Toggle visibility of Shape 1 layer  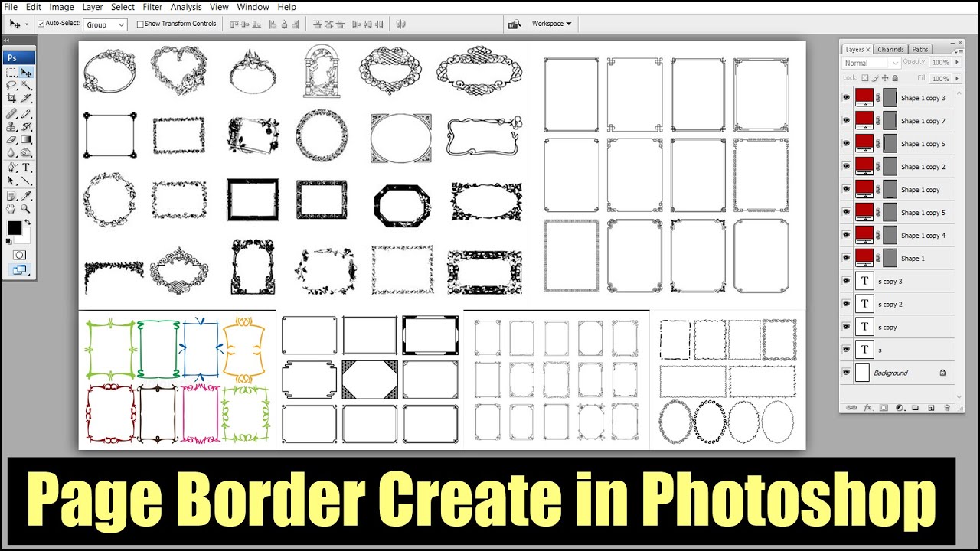pyautogui.click(x=846, y=259)
